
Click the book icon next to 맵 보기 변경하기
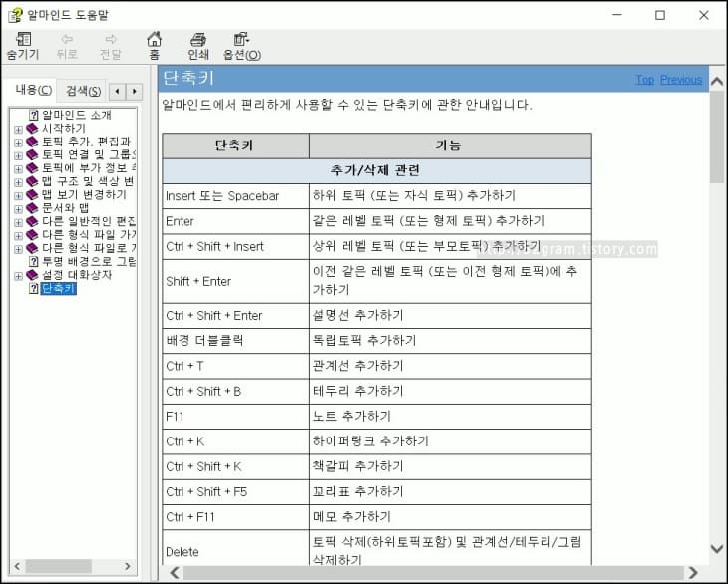pyautogui.click(x=32, y=194)
